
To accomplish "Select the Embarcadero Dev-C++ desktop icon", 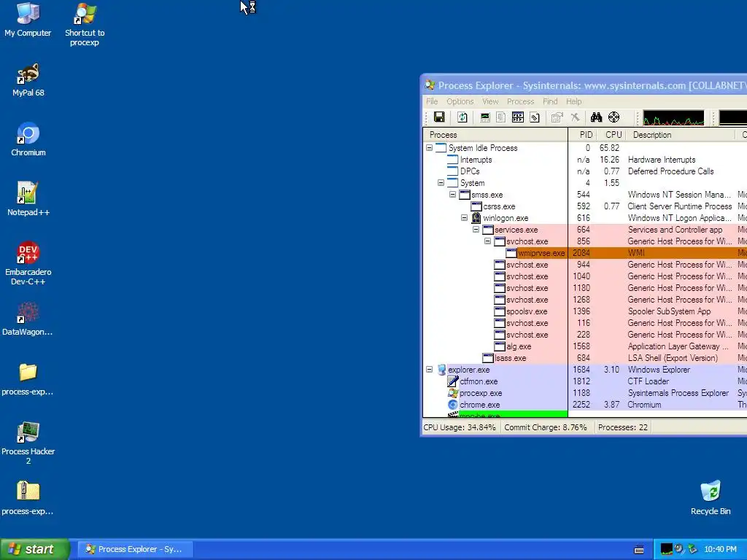I will 28,263.
